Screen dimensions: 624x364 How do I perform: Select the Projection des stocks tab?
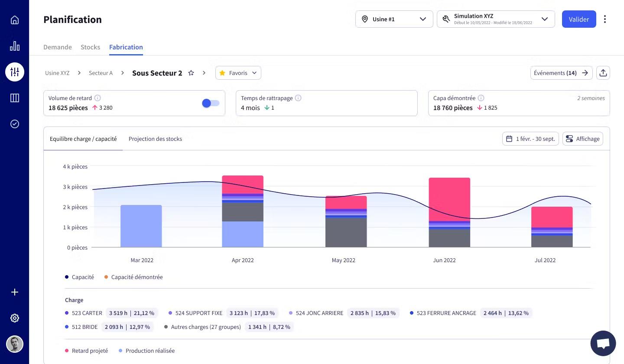coord(155,139)
